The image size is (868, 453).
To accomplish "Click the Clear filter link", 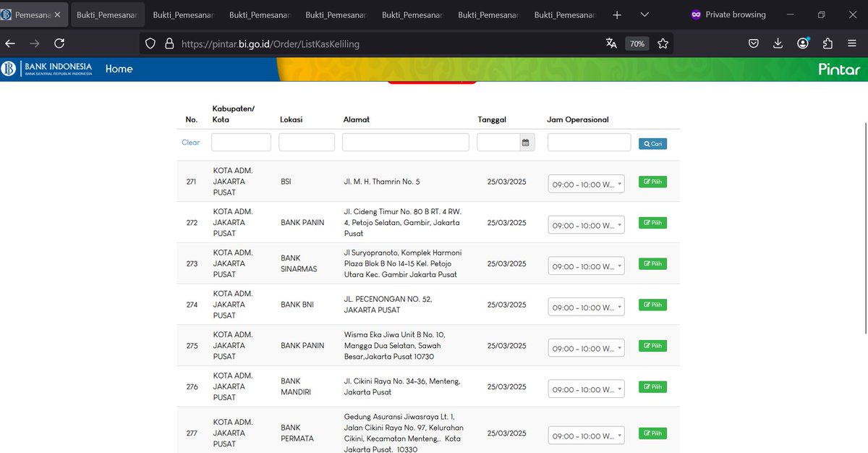I will [x=190, y=143].
